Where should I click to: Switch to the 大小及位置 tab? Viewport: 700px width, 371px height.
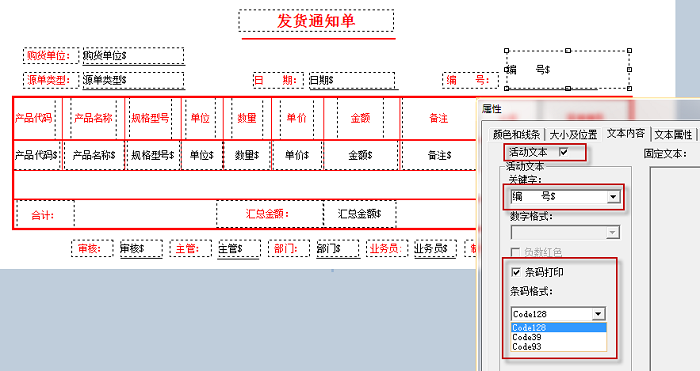(573, 134)
